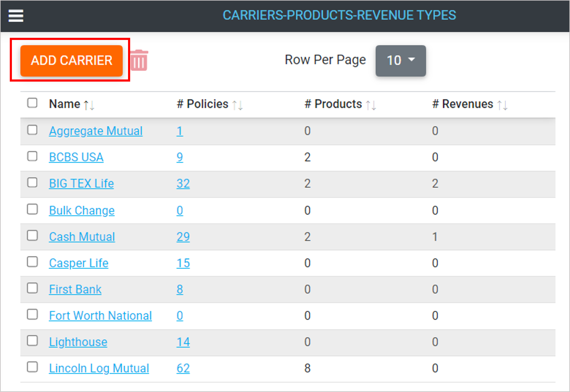Viewport: 570px width, 392px height.
Task: Open the hamburger navigation menu
Action: tap(16, 16)
